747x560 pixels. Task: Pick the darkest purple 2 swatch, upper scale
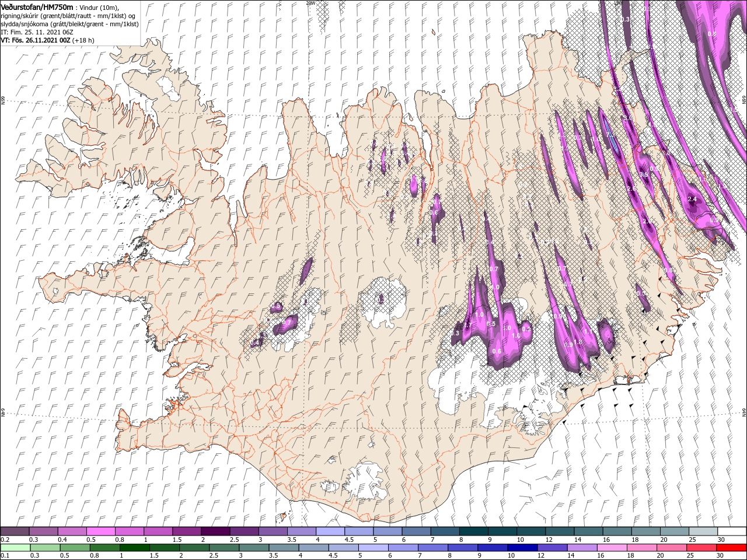215,531
